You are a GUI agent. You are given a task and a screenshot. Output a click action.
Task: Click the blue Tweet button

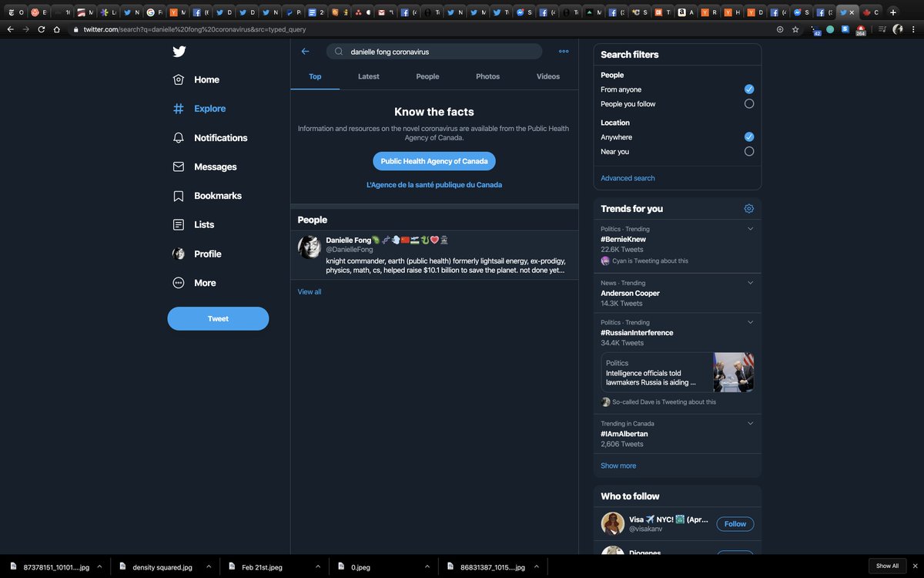[218, 318]
